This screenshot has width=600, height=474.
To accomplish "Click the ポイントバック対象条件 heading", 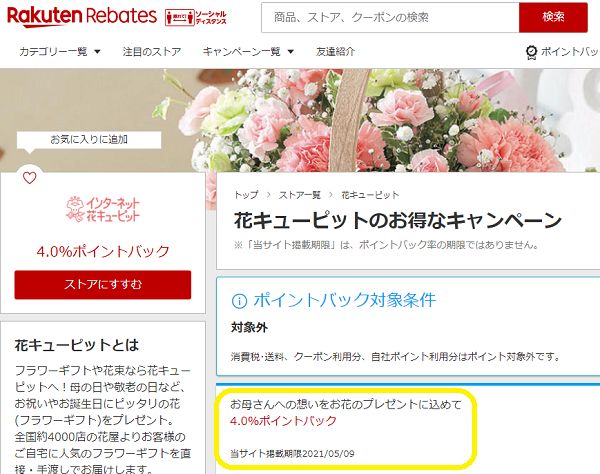I will click(x=344, y=300).
